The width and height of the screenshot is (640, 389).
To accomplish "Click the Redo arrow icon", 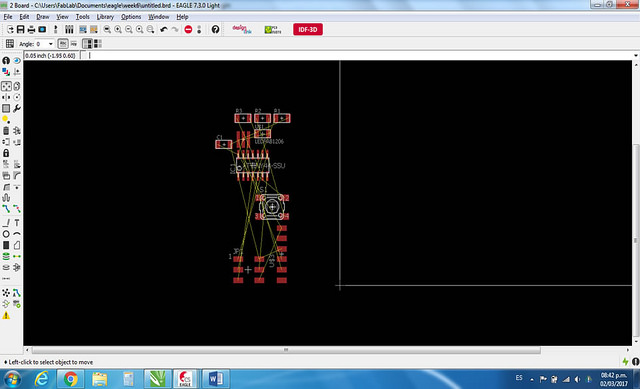I will (x=175, y=29).
